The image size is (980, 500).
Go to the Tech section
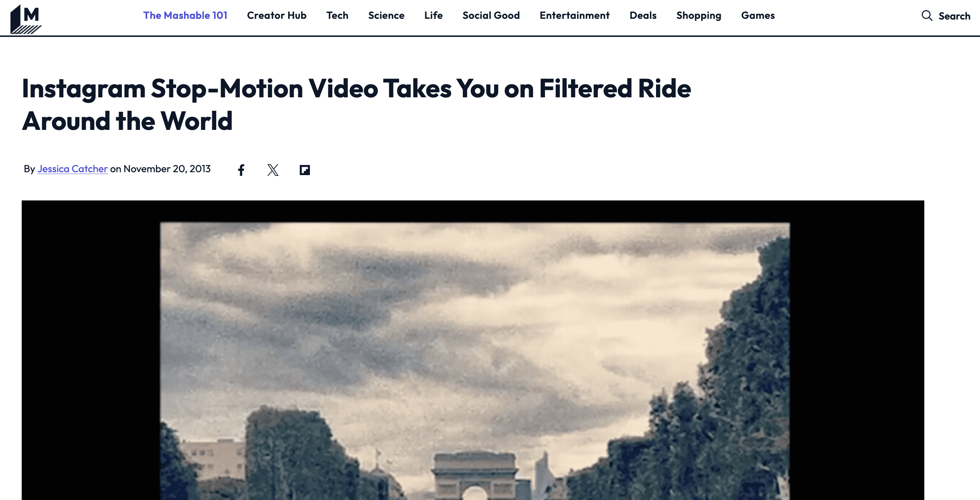click(337, 15)
